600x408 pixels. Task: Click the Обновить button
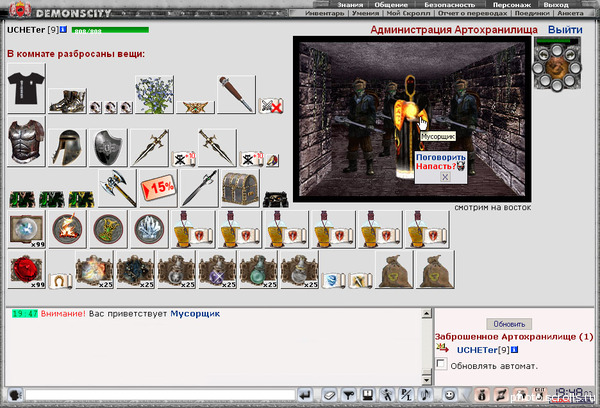(509, 324)
